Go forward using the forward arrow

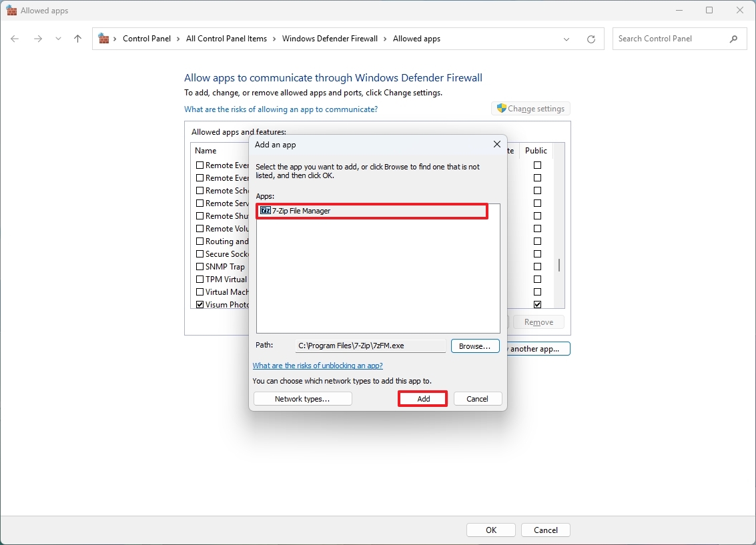point(37,39)
